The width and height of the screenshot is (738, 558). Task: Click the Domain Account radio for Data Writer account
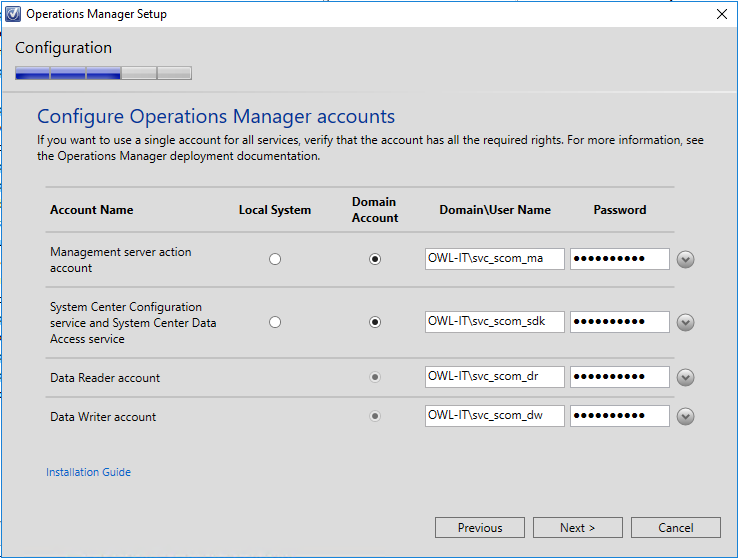(x=375, y=416)
